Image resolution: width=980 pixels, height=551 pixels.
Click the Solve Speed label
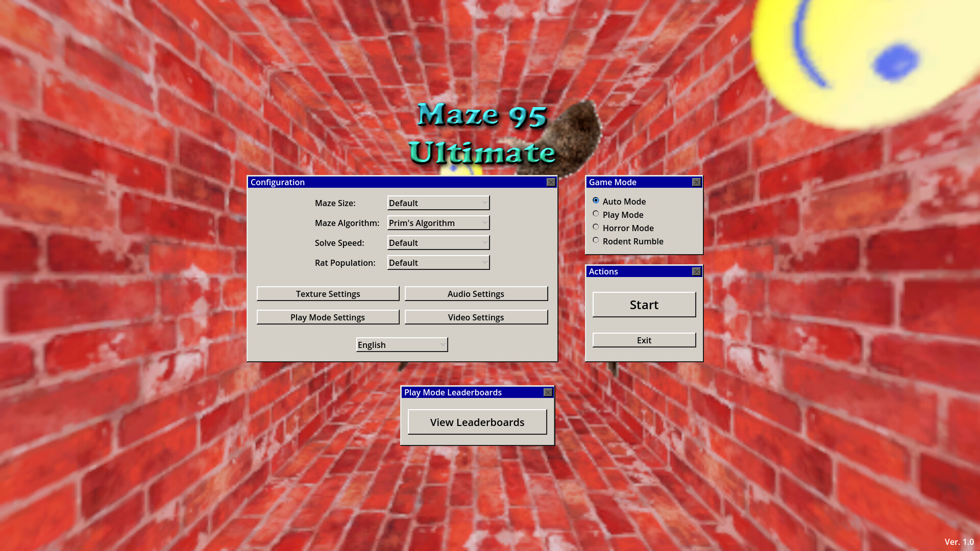[339, 243]
